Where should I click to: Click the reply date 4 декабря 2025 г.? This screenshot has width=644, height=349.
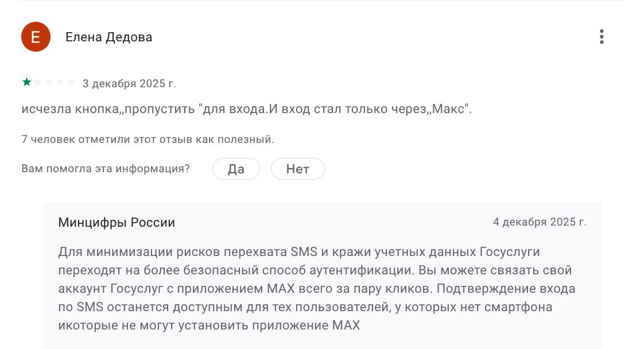tap(540, 222)
